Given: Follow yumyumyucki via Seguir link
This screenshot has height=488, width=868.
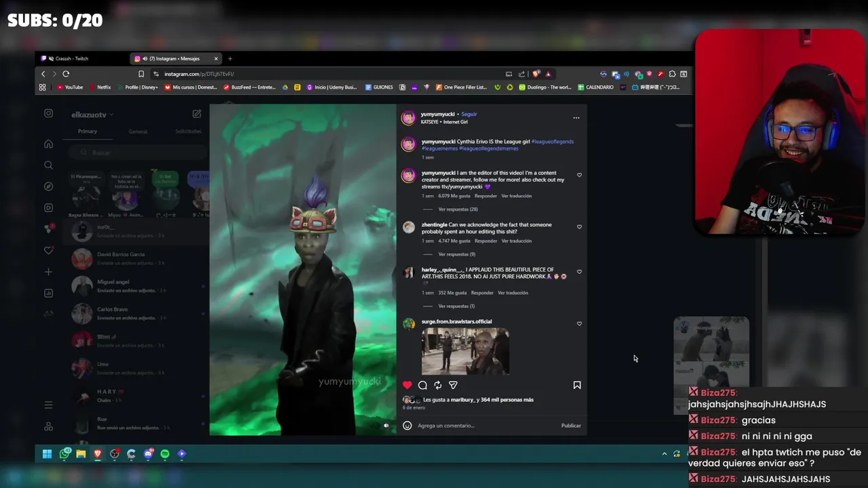Looking at the screenshot, I should [469, 114].
